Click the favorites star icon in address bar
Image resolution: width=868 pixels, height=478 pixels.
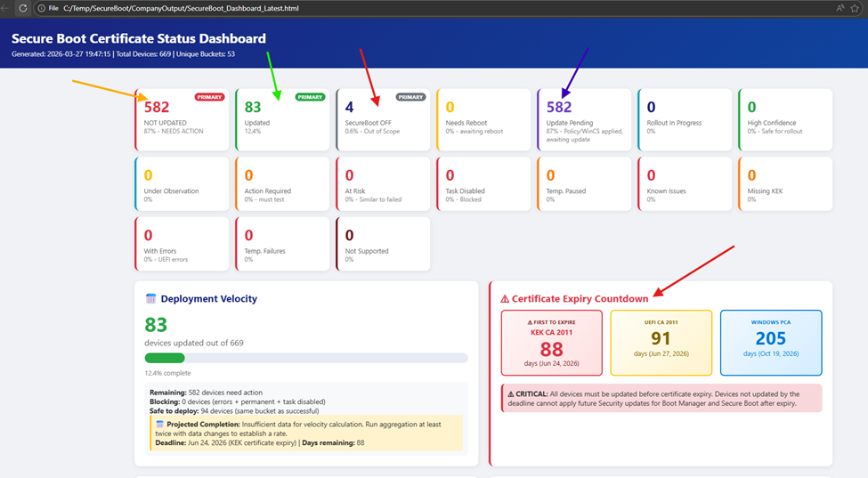[x=859, y=8]
